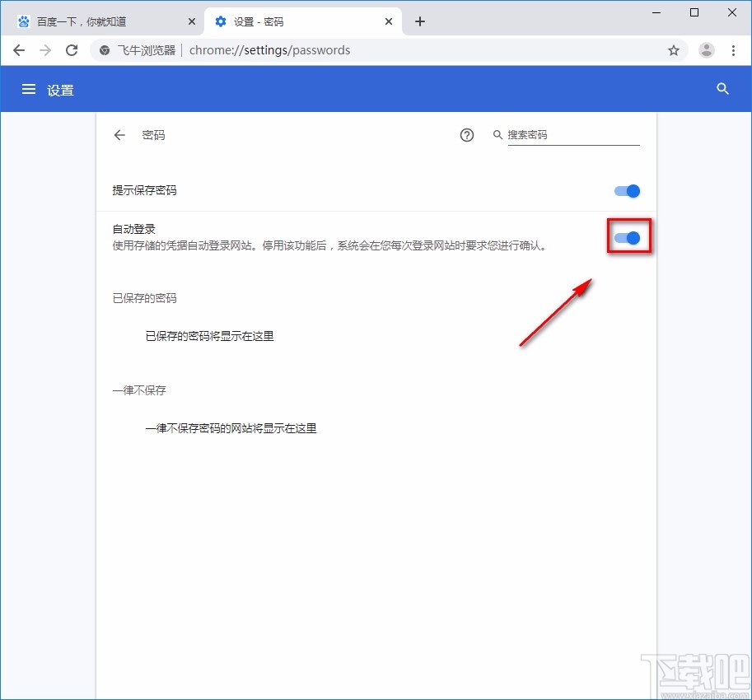Click the back navigation arrow icon
Screen dimensions: 752x700
pos(19,50)
